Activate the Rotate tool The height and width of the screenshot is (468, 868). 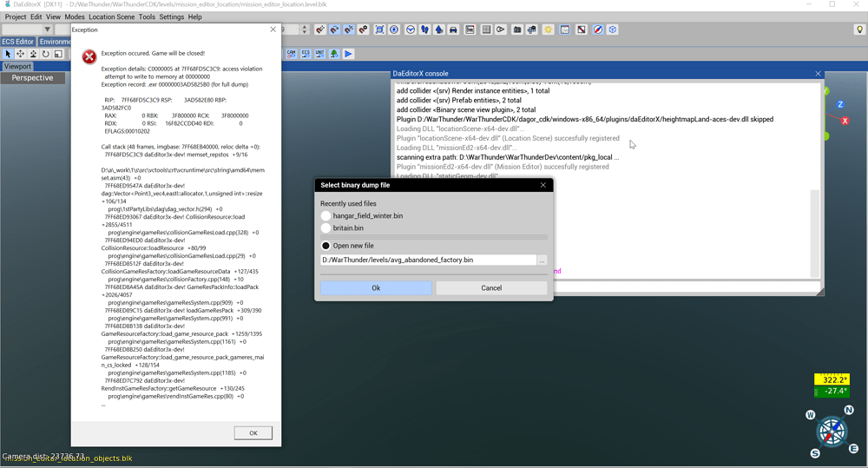coord(46,54)
